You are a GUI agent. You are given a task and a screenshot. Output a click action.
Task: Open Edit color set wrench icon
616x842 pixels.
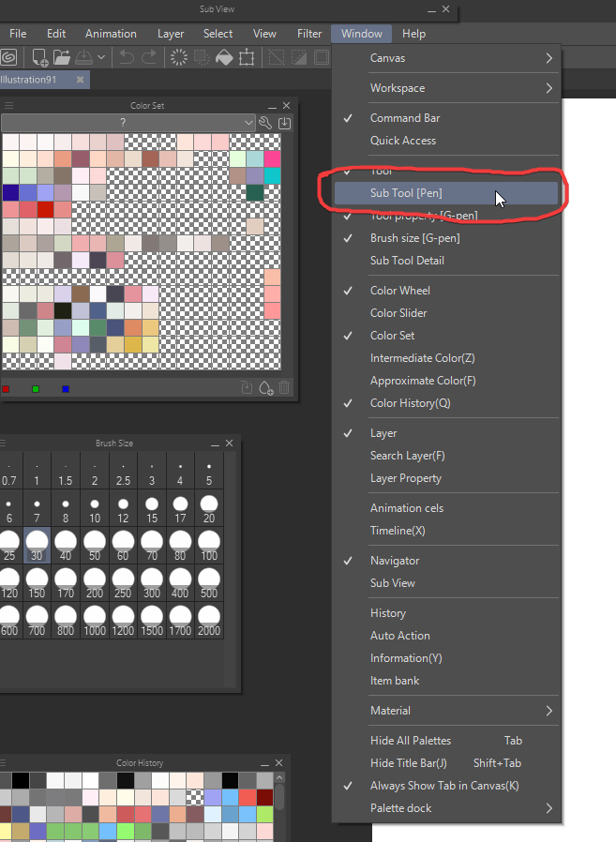point(264,123)
